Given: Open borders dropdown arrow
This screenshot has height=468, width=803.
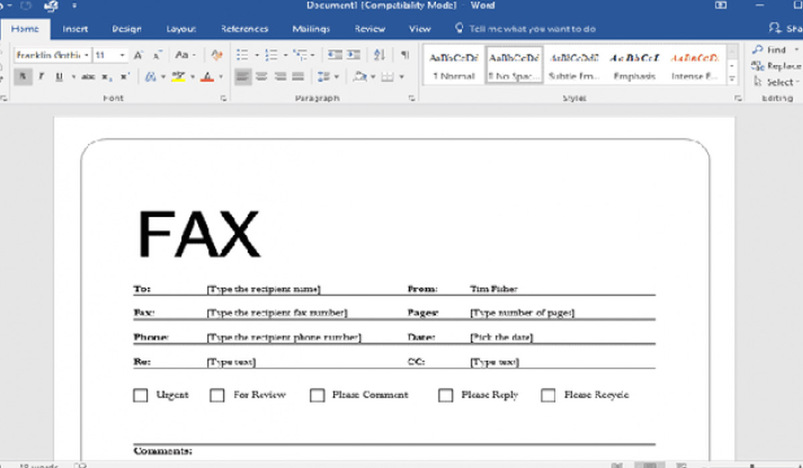Looking at the screenshot, I should click(402, 77).
